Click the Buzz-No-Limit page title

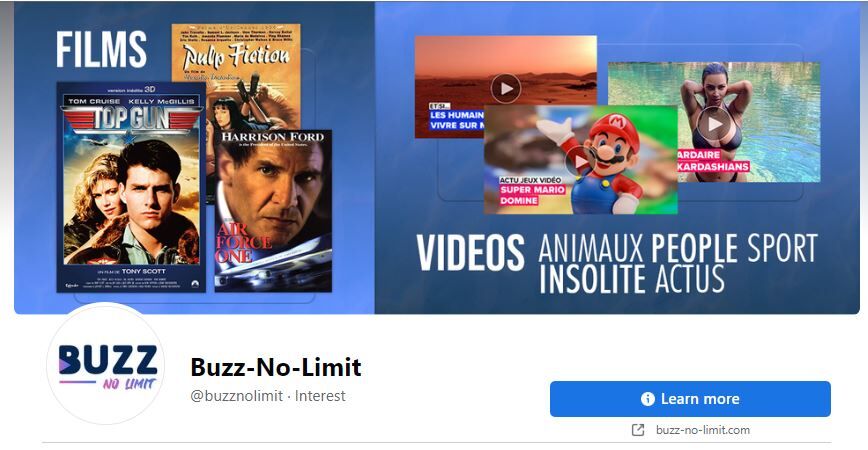[276, 367]
